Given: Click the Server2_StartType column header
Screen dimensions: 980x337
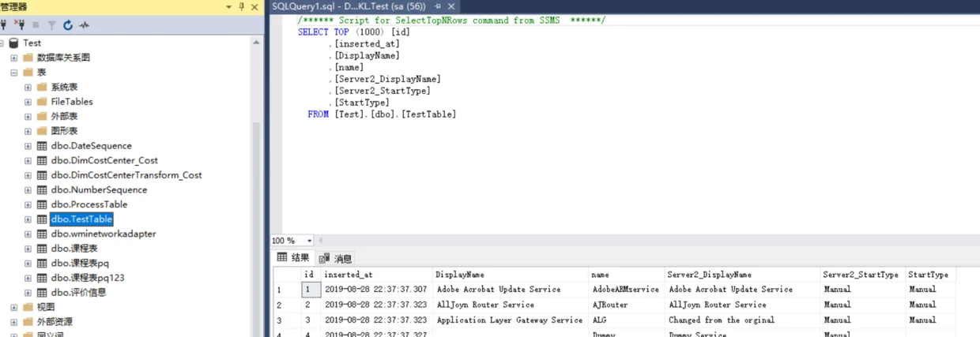Looking at the screenshot, I should click(863, 275).
